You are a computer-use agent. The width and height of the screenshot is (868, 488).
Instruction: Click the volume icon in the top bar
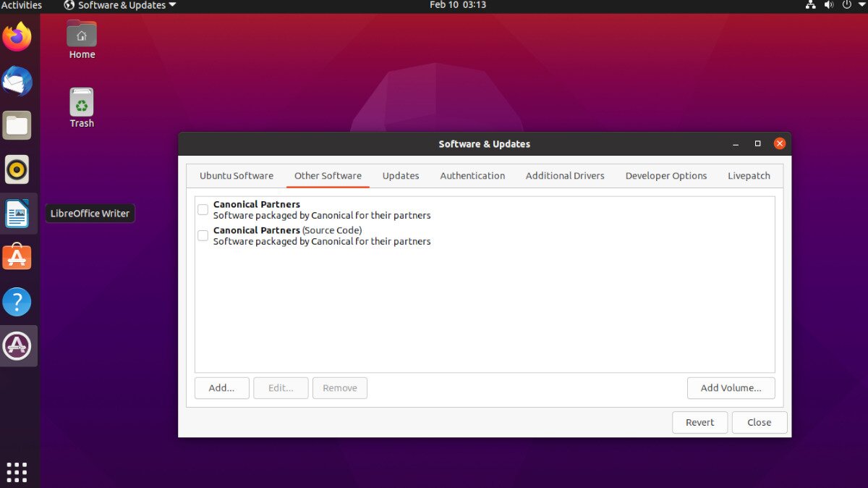[829, 6]
